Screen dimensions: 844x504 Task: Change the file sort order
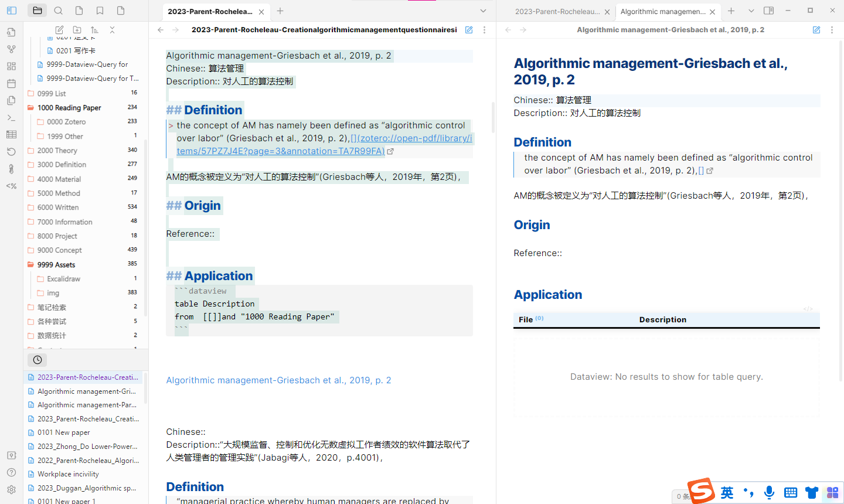pos(94,30)
